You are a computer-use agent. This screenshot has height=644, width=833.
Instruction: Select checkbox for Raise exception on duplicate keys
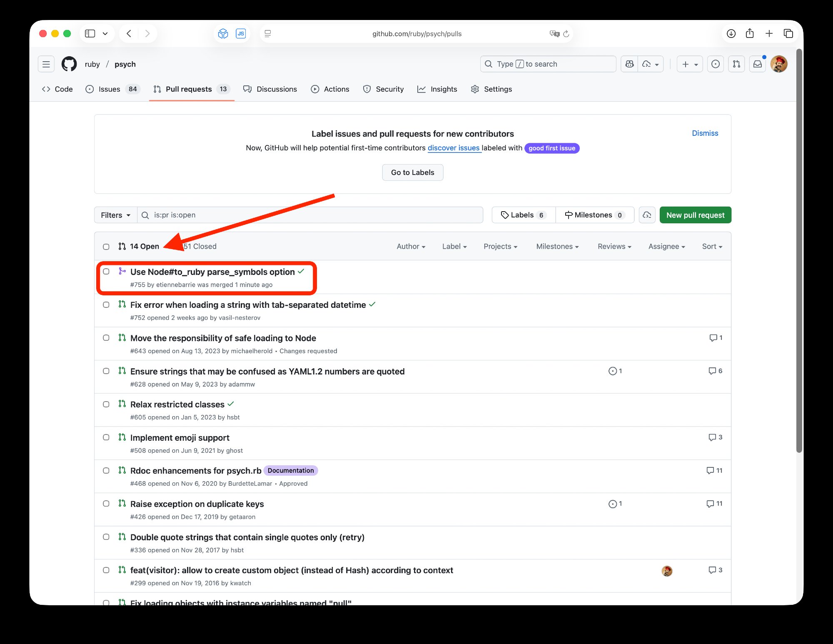tap(106, 504)
